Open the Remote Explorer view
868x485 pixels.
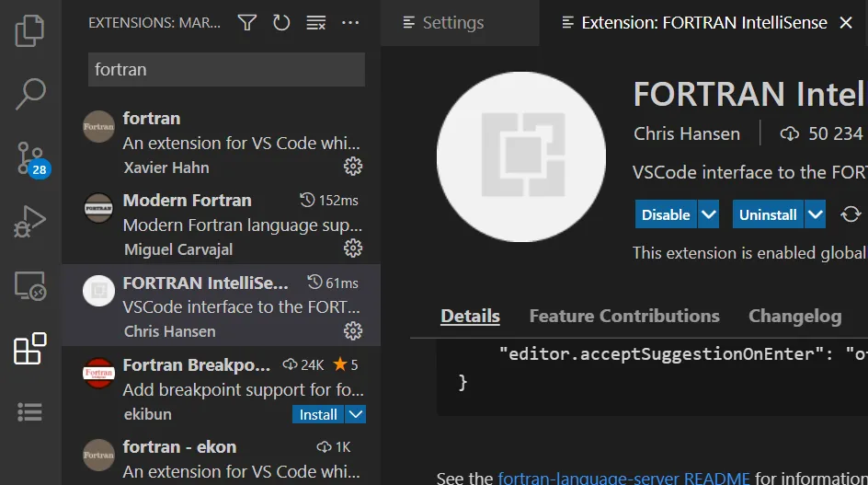click(x=30, y=286)
